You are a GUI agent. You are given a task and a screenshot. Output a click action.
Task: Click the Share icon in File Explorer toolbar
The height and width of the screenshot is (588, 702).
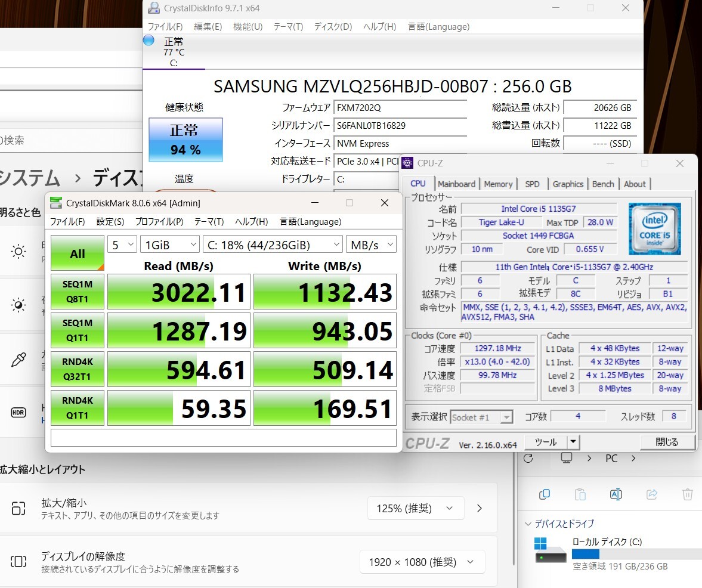[x=652, y=494]
